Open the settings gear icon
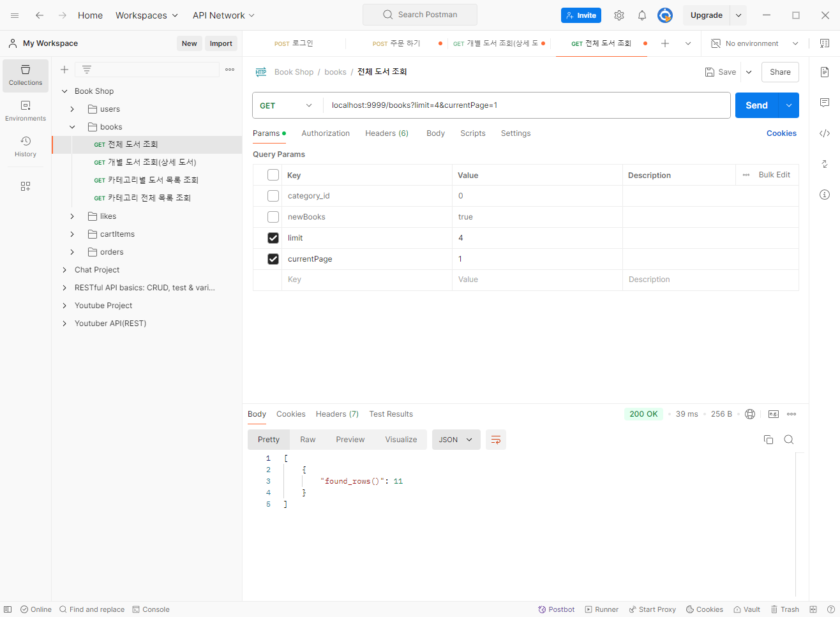This screenshot has width=840, height=617. click(x=619, y=15)
